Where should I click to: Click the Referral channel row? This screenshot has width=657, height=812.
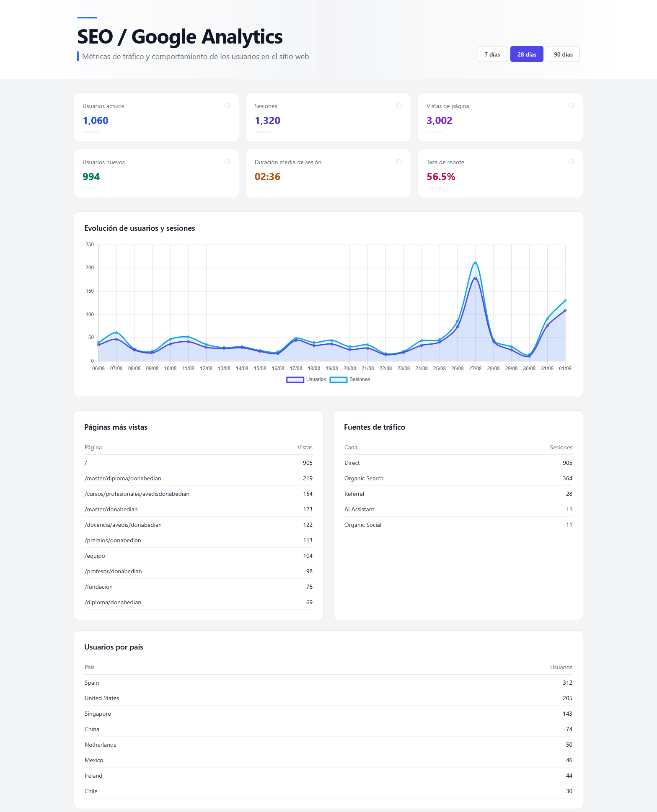pyautogui.click(x=458, y=494)
